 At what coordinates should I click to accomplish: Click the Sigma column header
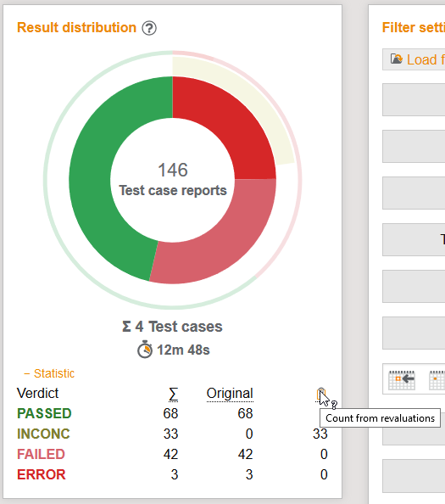coord(174,394)
